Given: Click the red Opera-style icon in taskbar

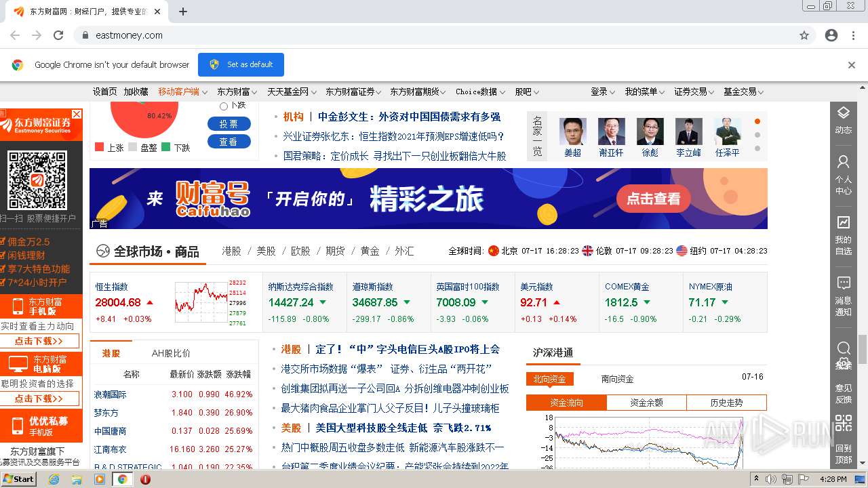Looking at the screenshot, I should pyautogui.click(x=145, y=479).
